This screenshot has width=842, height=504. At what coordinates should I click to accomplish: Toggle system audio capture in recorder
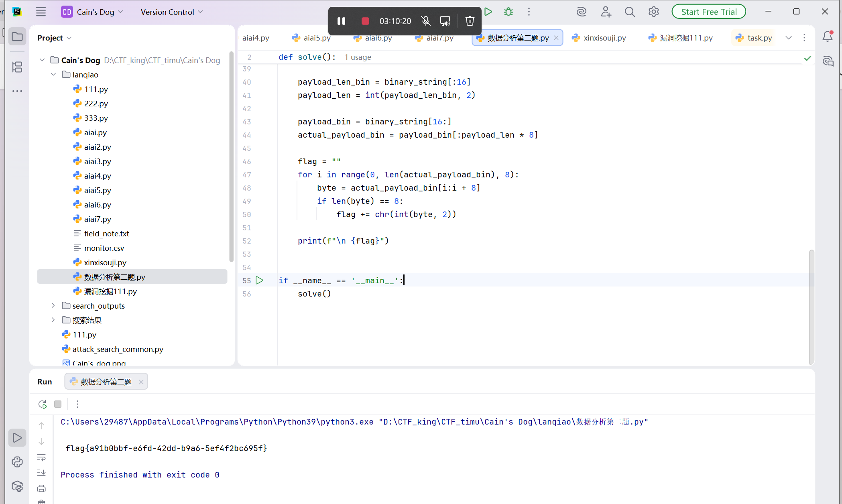click(445, 21)
